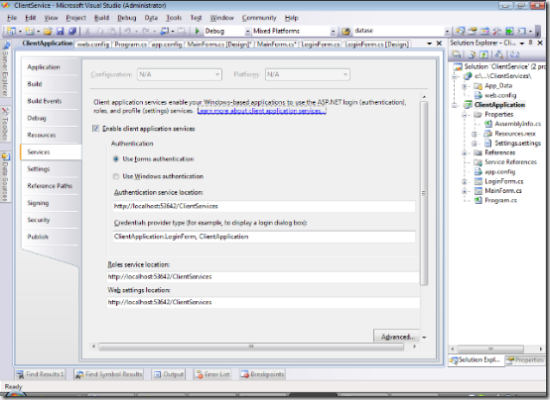Image resolution: width=550 pixels, height=400 pixels.
Task: Click Show All Files icon in Solution Explorer
Action: click(472, 54)
